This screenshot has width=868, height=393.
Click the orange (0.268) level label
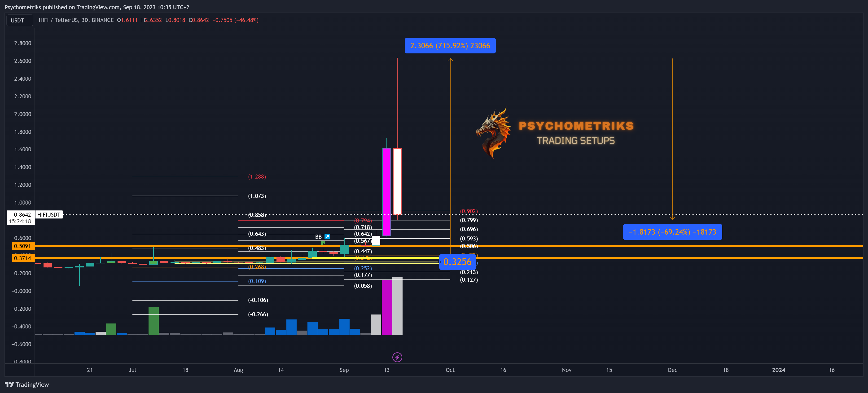point(257,267)
